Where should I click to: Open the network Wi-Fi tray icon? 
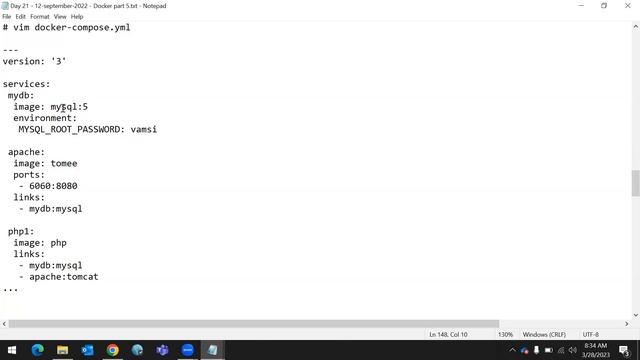click(x=561, y=350)
